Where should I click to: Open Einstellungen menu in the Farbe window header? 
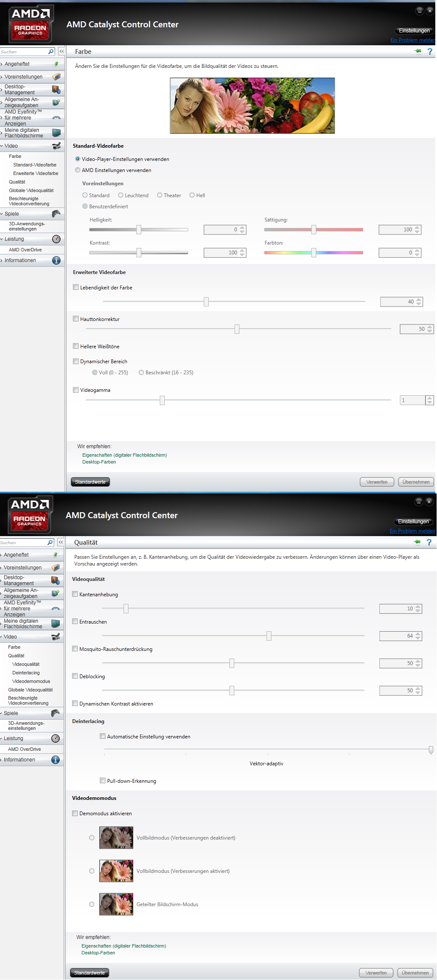tap(414, 31)
